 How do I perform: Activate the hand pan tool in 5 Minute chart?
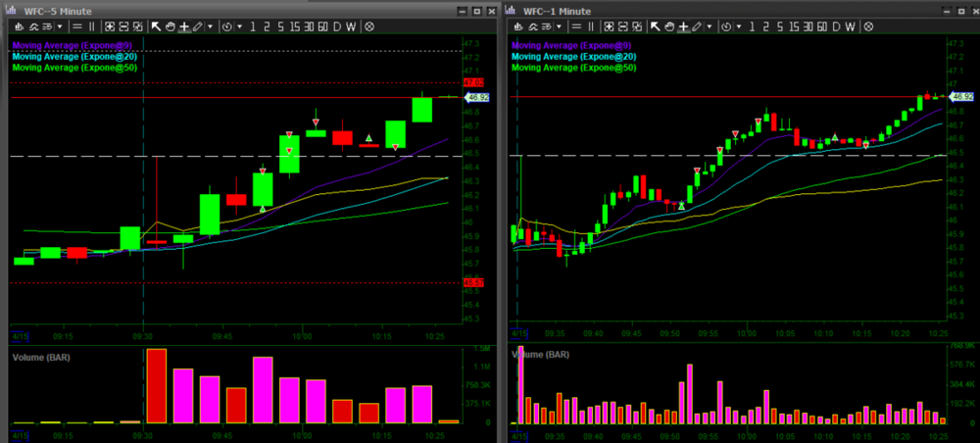click(x=170, y=27)
